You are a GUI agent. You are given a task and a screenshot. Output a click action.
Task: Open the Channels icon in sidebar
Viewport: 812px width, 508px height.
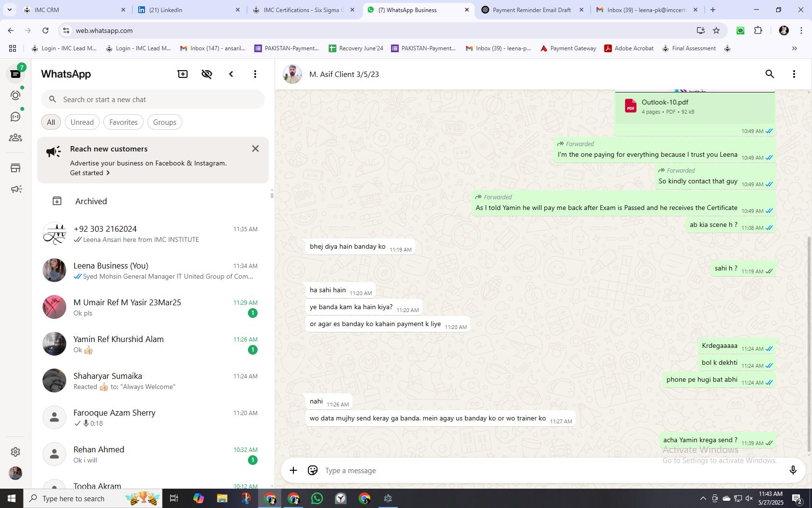(x=15, y=117)
